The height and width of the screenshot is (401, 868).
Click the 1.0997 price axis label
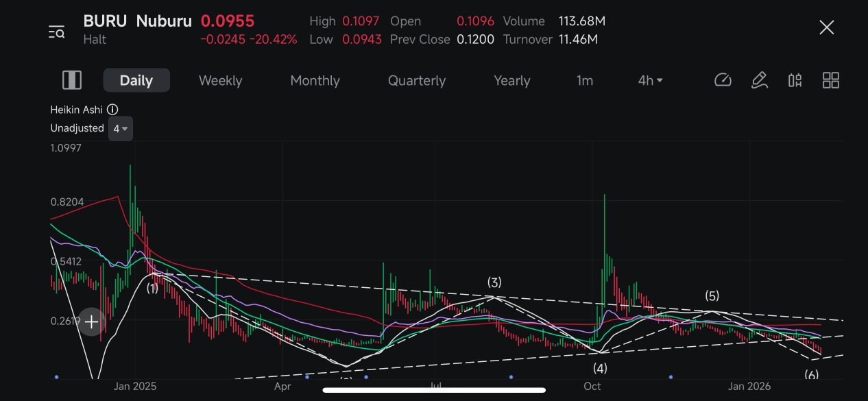[x=66, y=148]
